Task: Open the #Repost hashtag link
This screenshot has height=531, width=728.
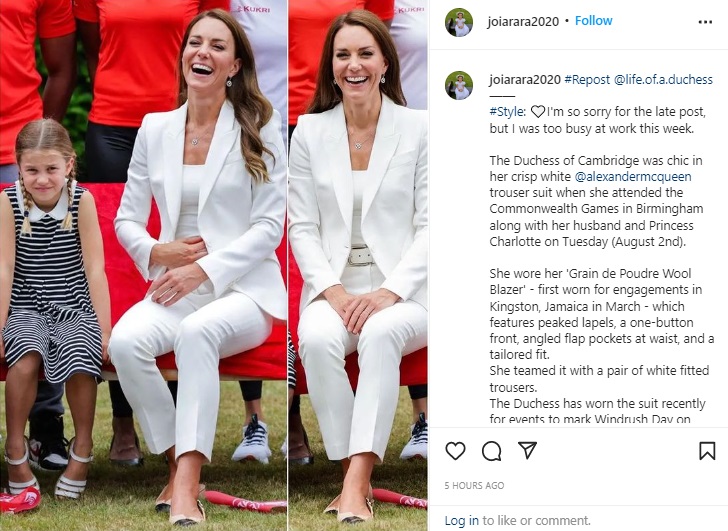Action: click(x=587, y=80)
